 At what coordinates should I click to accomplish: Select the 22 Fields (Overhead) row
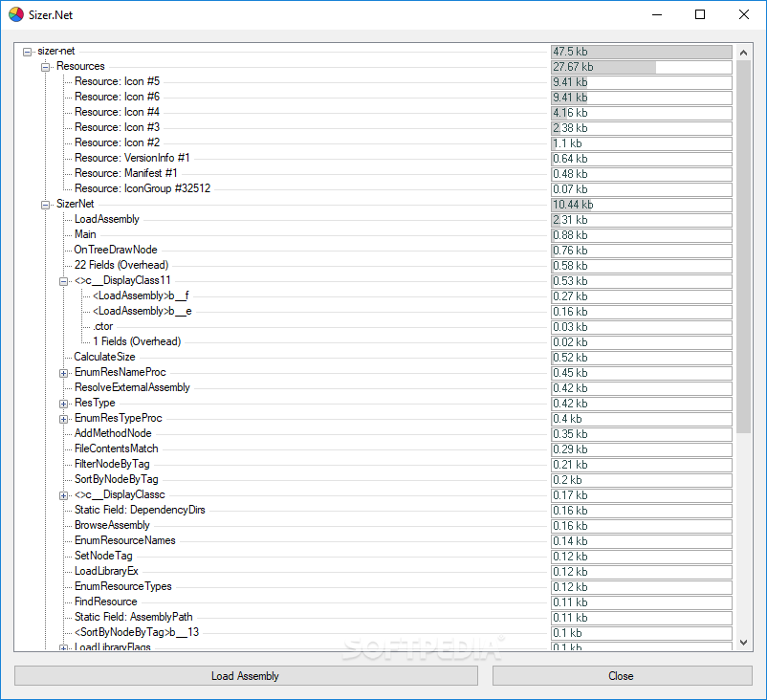[x=121, y=265]
